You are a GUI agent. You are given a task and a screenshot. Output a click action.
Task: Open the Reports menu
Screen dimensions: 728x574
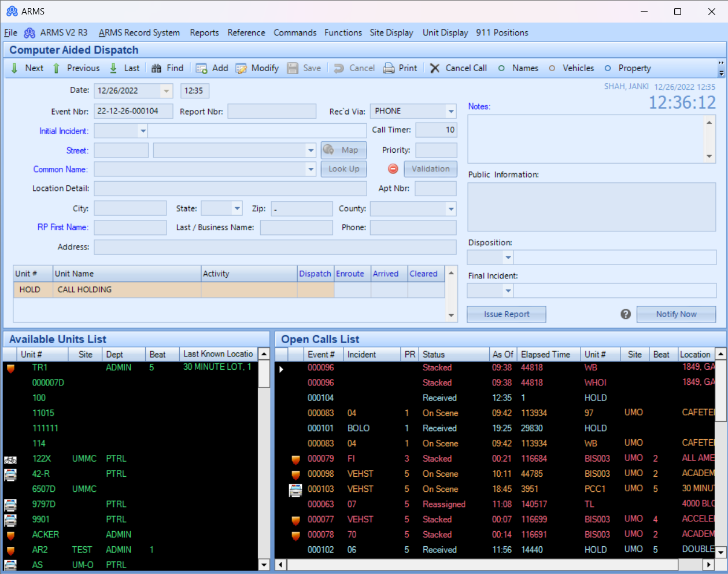204,33
